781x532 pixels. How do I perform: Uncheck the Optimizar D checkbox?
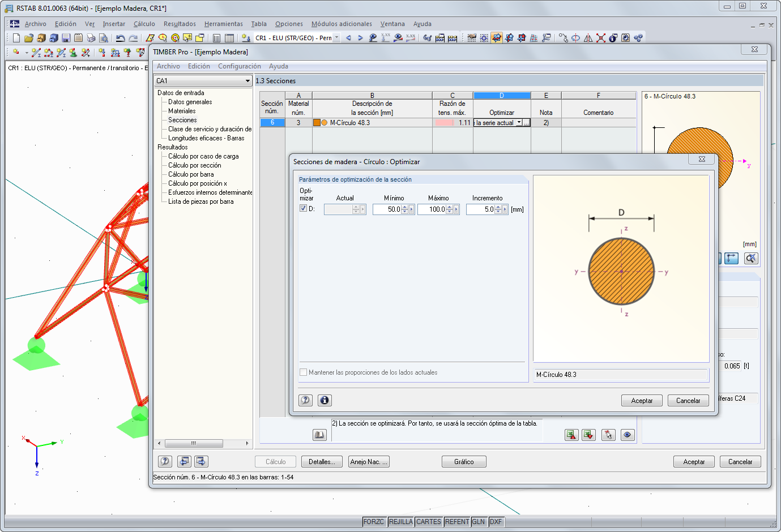303,208
